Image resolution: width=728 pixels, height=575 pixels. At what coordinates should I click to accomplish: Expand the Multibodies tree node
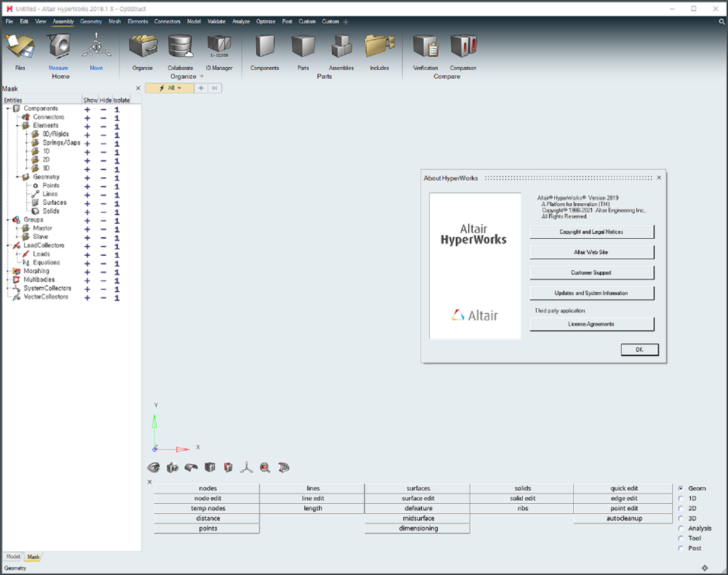point(8,280)
